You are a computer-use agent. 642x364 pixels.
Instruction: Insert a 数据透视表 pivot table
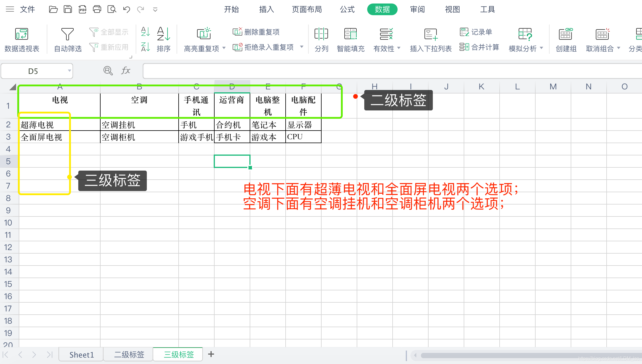[22, 40]
